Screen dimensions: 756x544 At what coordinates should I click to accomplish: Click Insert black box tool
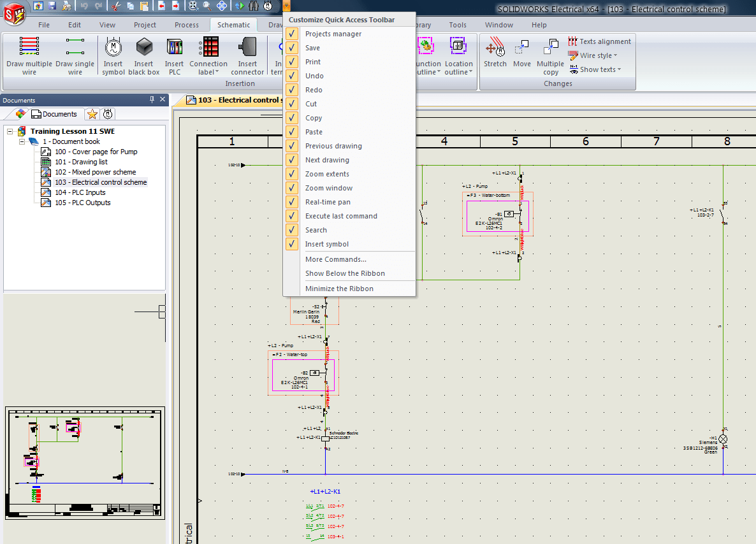pos(143,55)
